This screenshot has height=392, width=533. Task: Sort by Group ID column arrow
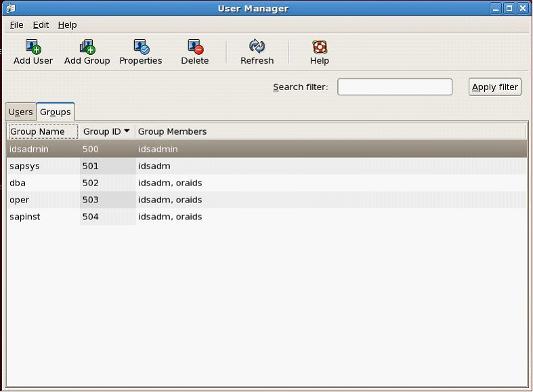pos(127,131)
